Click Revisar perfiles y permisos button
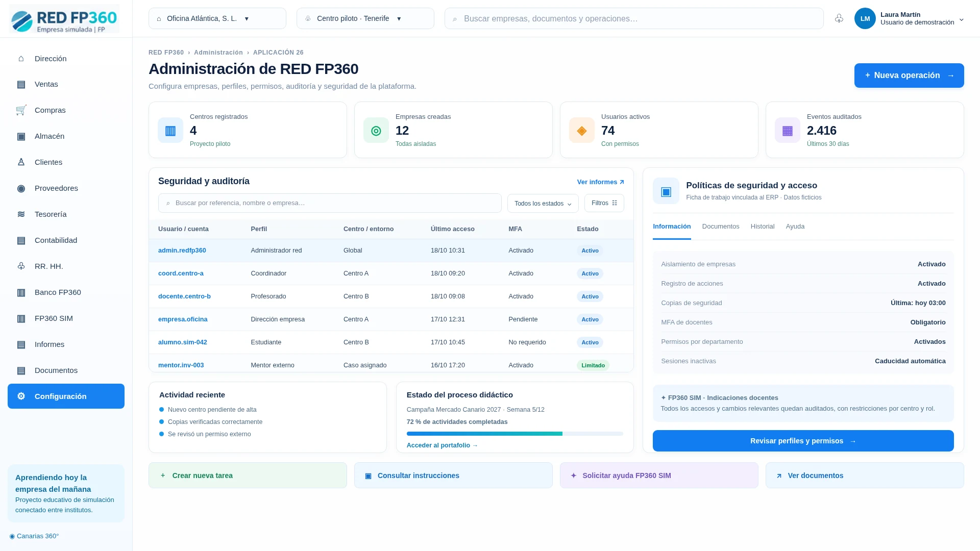Screen dimensions: 980x551 coord(803,441)
